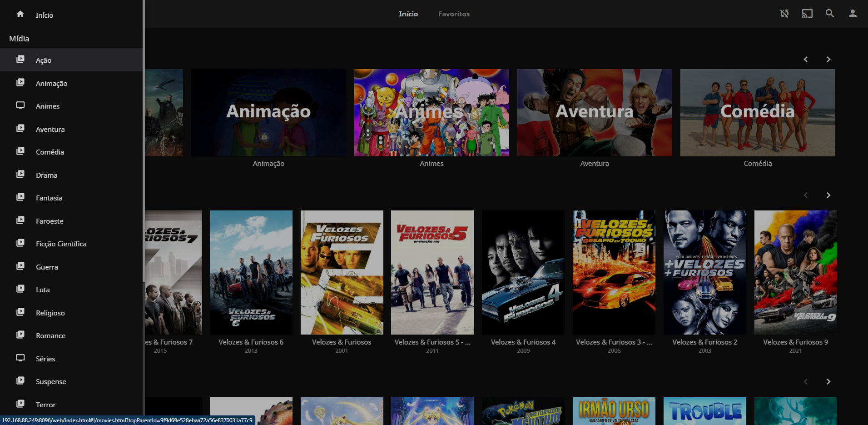This screenshot has width=868, height=425.
Task: Select Séries in the sidebar
Action: click(71, 359)
